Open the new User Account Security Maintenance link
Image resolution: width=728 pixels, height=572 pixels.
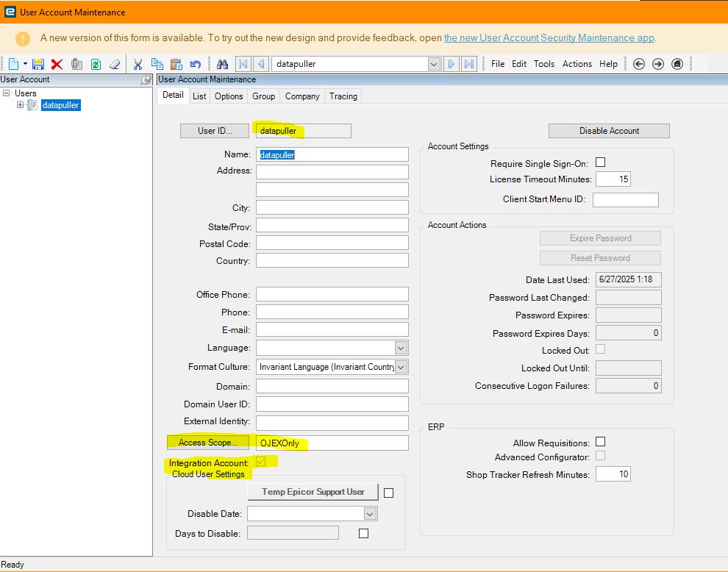point(549,38)
